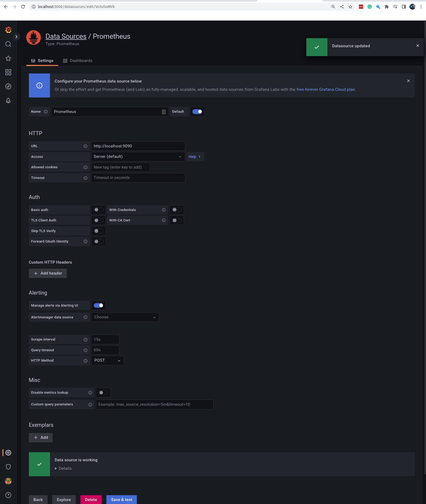Open the Alerting bell icon
This screenshot has height=504, width=426.
[x=8, y=101]
